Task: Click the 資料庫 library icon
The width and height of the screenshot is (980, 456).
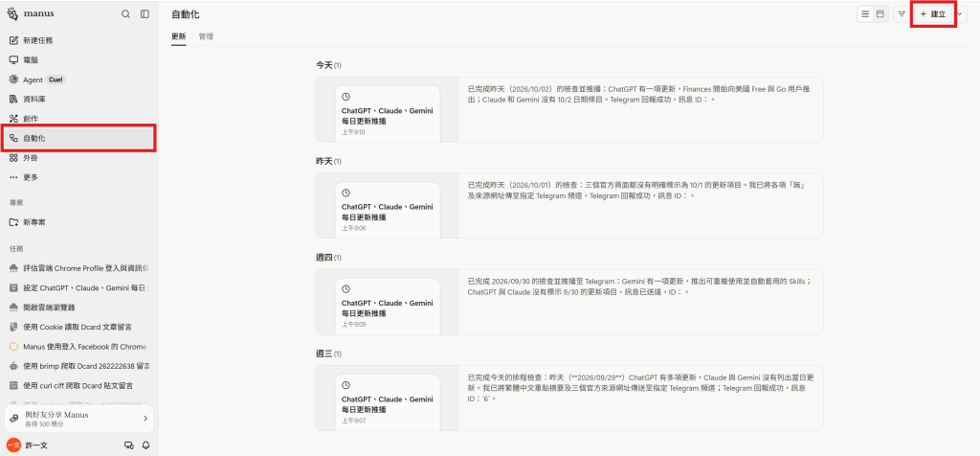Action: 13,99
